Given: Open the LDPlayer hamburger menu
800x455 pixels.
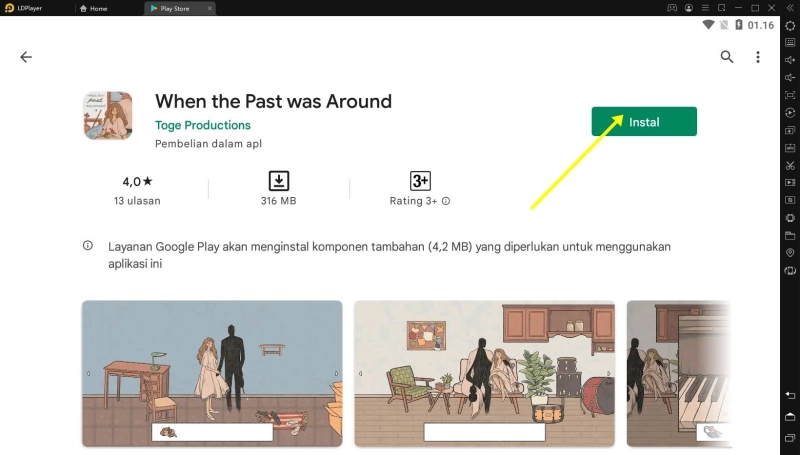Looking at the screenshot, I should (705, 8).
